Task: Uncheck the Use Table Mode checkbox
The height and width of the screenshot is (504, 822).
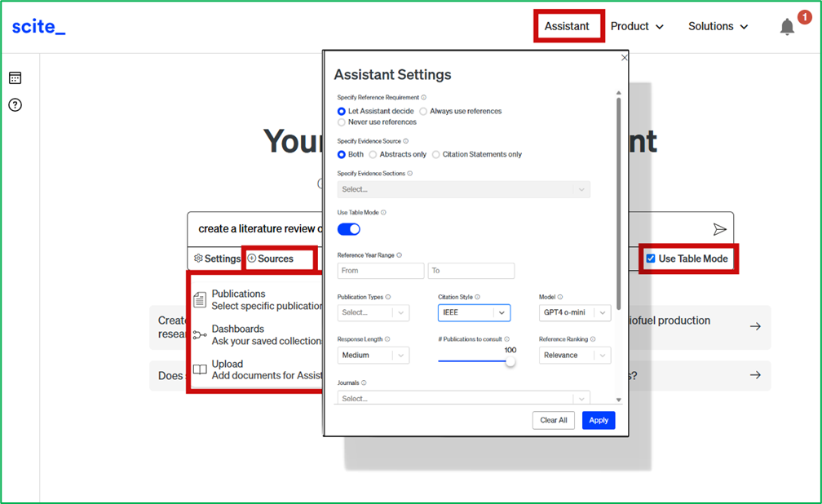Action: pos(650,259)
